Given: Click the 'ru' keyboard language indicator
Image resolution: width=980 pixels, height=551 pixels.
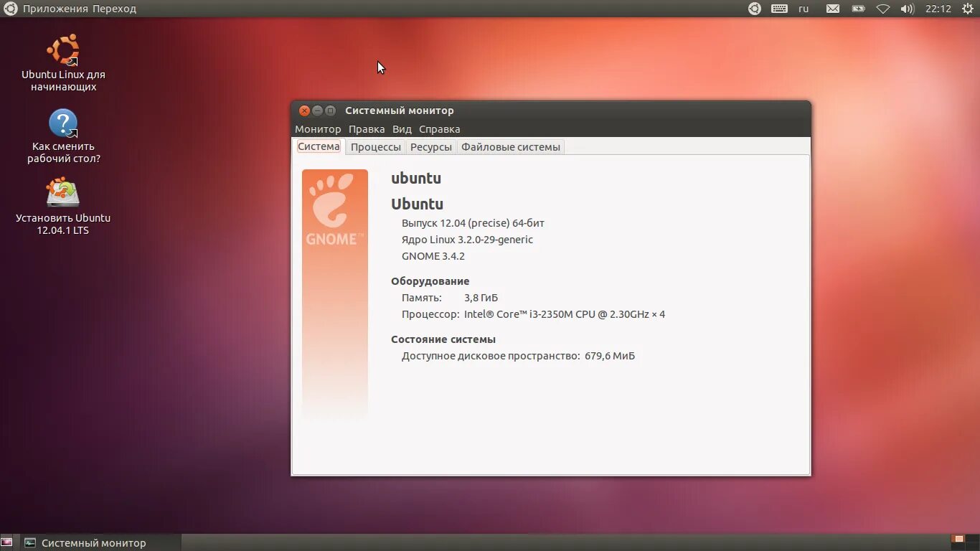Looking at the screenshot, I should click(x=804, y=9).
